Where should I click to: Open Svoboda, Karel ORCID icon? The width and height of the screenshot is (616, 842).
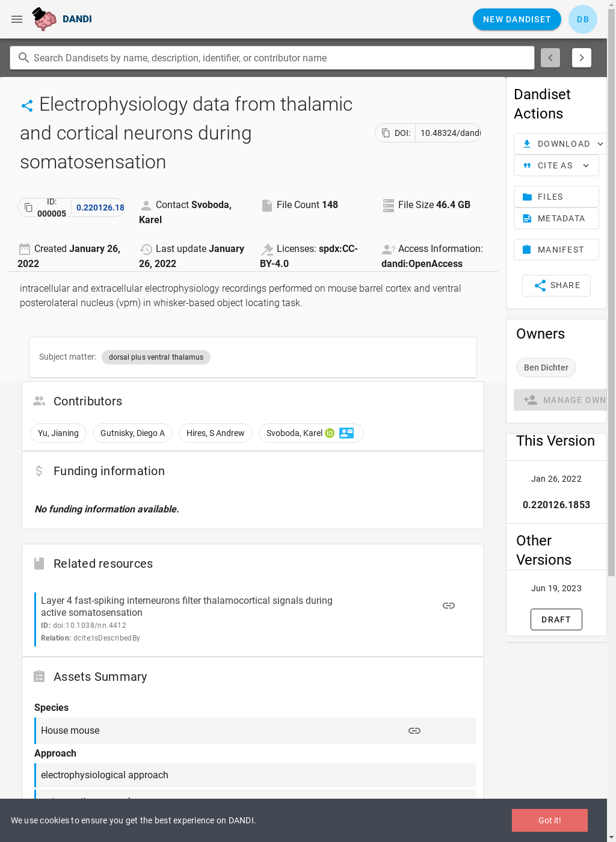click(x=330, y=433)
